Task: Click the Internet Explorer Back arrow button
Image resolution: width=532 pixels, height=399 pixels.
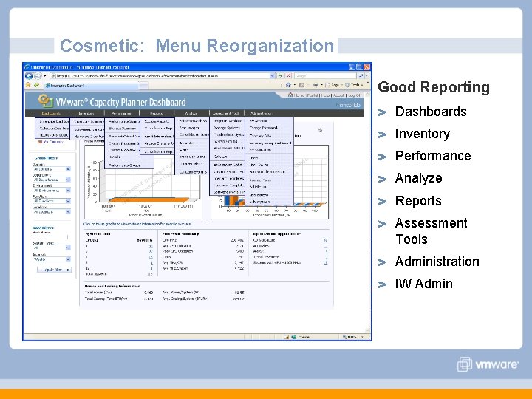Action: coord(29,75)
